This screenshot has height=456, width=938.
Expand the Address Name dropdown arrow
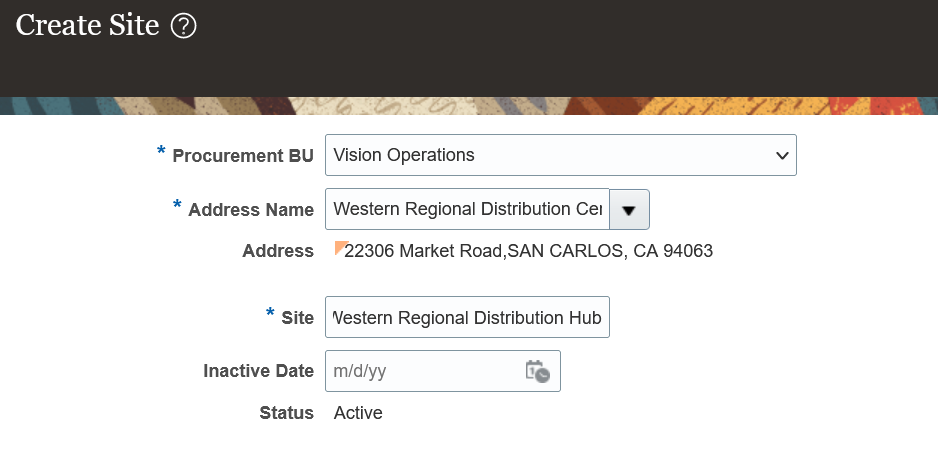(629, 210)
